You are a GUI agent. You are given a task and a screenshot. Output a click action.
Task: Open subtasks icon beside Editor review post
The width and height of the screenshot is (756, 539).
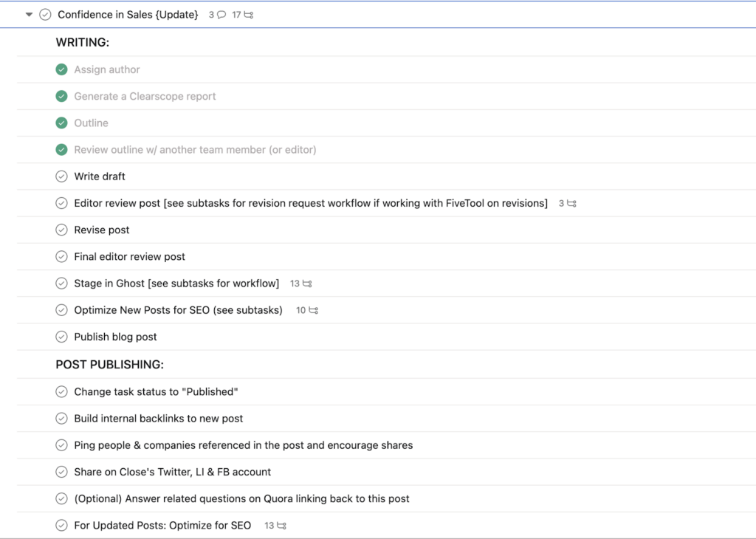click(568, 204)
